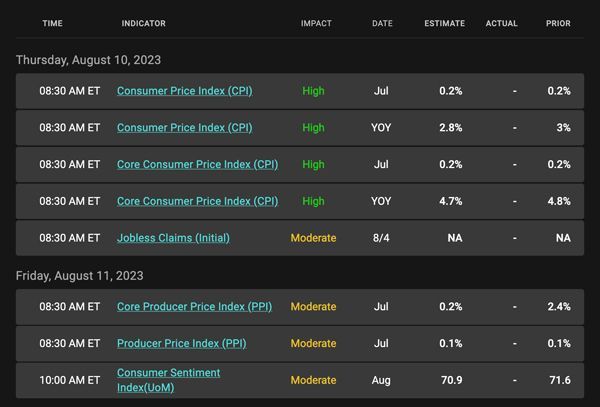
Task: Open the Core Producer Price Index (PPI) link
Action: click(x=194, y=307)
